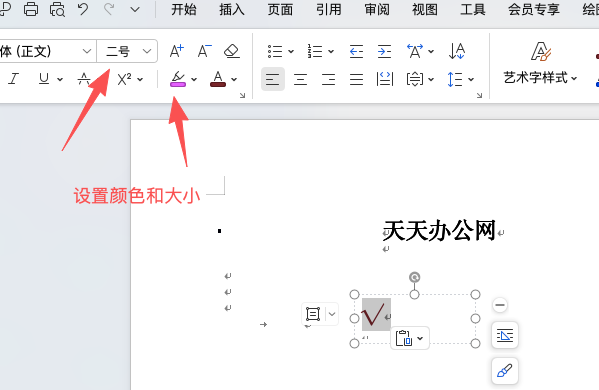Select justified text alignment
This screenshot has height=390, width=599.
356,79
